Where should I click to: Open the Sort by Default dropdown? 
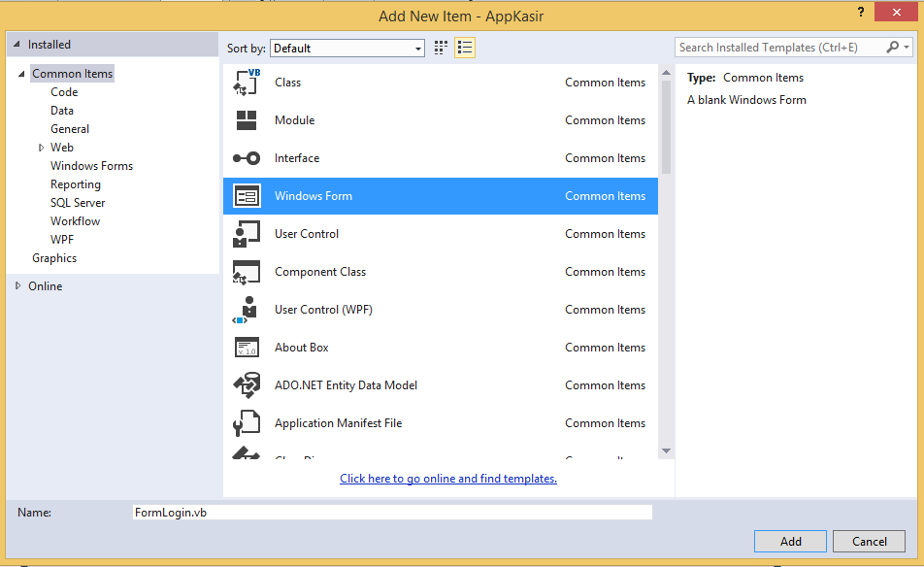coord(347,49)
